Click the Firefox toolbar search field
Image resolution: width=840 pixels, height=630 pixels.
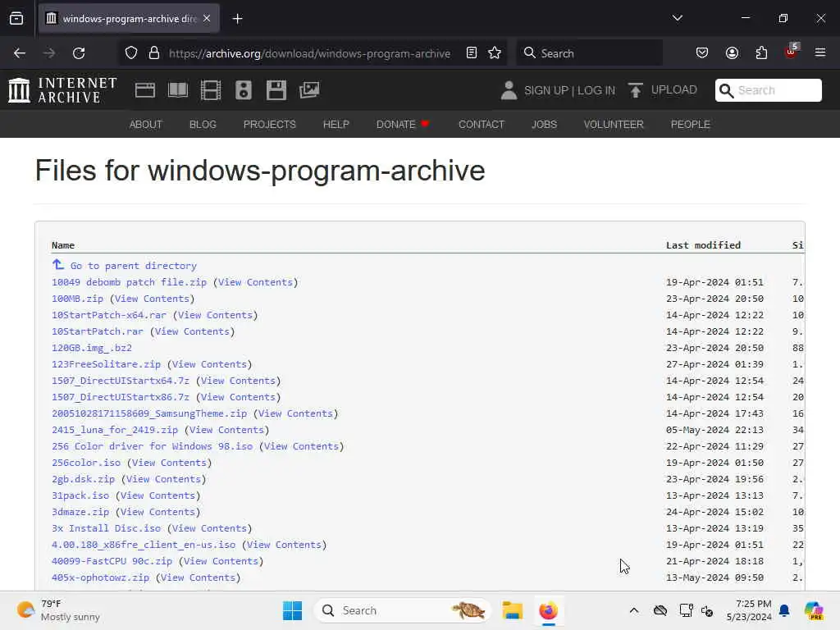(589, 53)
